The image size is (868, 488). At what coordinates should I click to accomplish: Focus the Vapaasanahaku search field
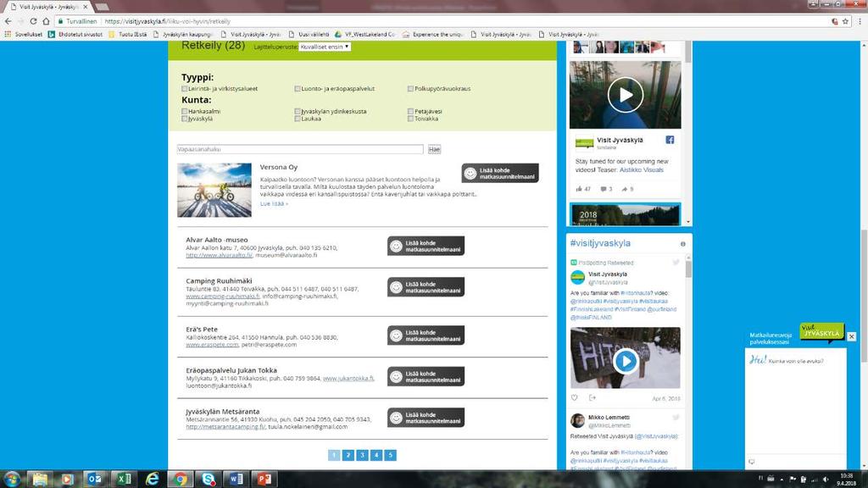point(300,149)
